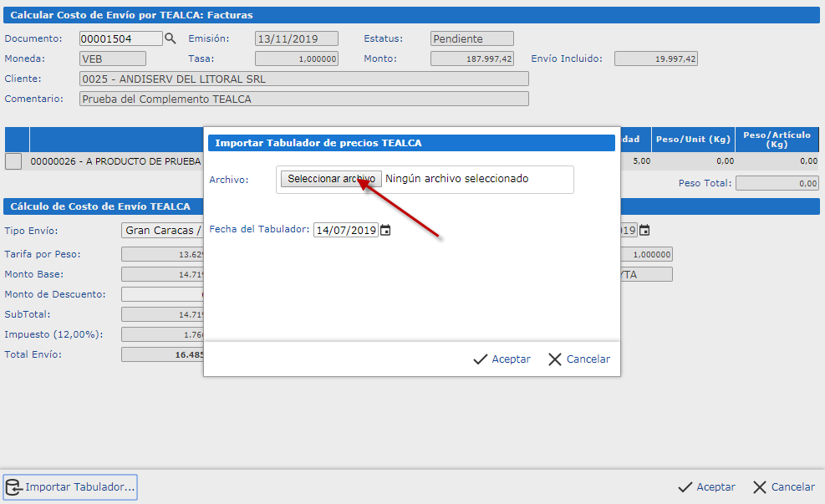Viewport: 825px width, 504px height.
Task: Click the bottom-bar Cancelar label
Action: [793, 487]
